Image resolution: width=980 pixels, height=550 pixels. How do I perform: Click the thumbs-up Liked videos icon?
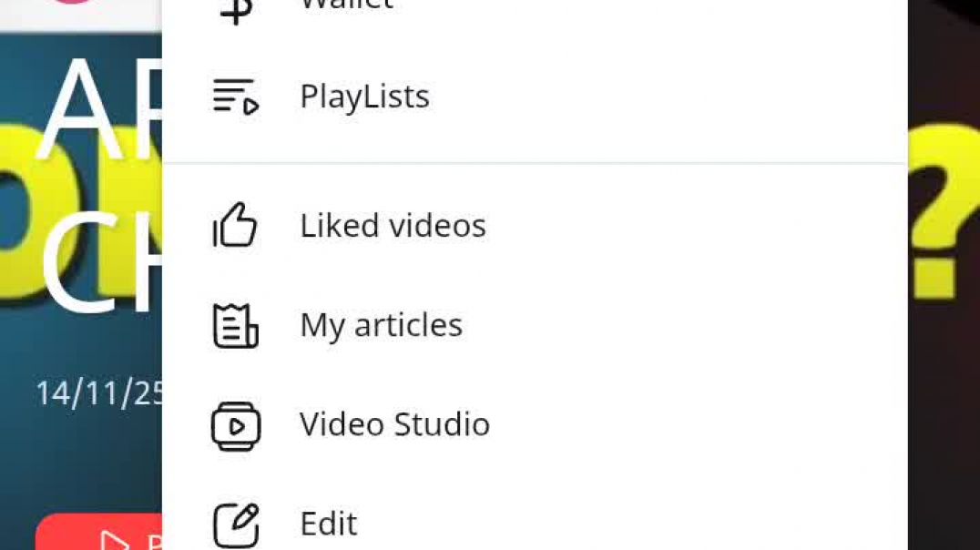coord(235,226)
